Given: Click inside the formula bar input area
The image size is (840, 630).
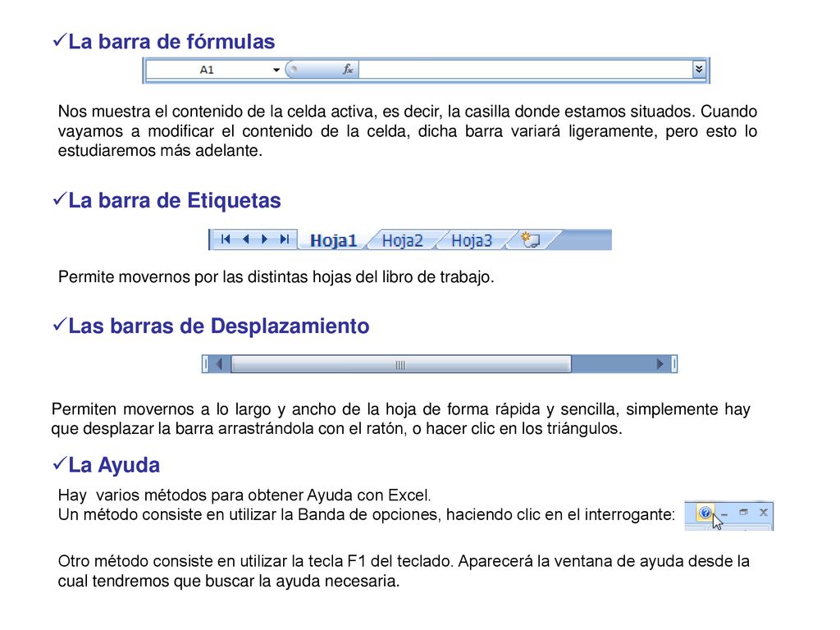Looking at the screenshot, I should coord(525,70).
